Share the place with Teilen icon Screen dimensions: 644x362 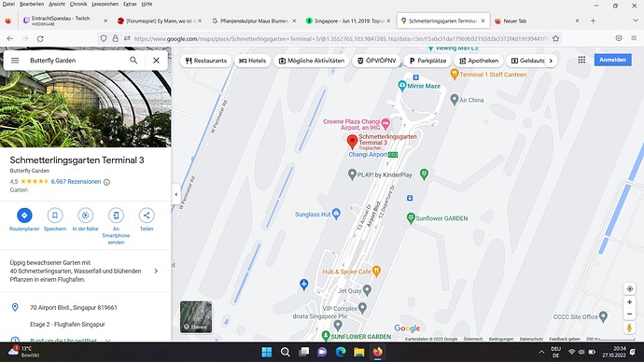(147, 216)
